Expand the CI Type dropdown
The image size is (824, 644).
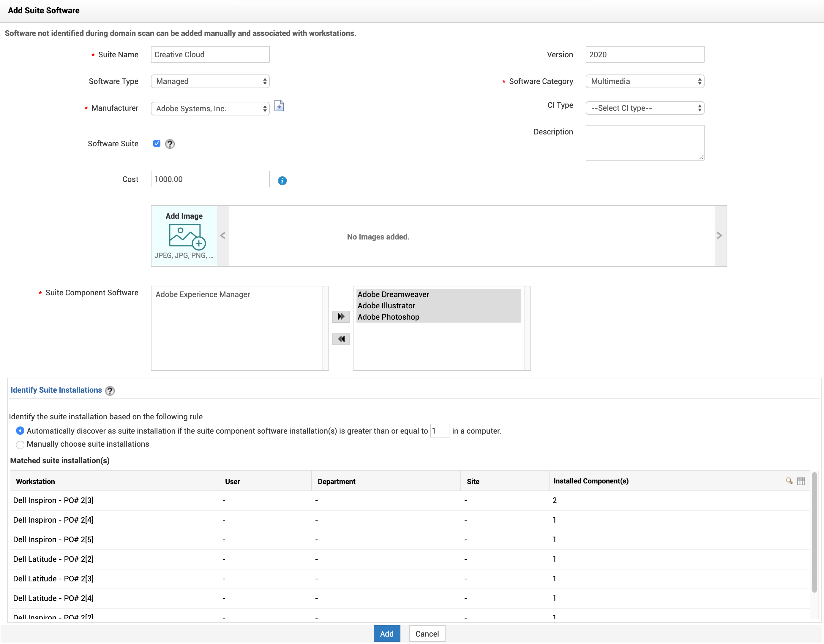[x=644, y=108]
